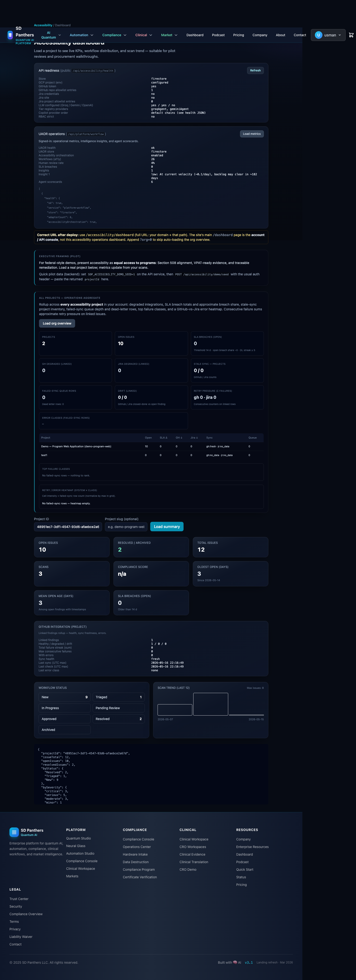Click the Load summary button

[x=167, y=527]
